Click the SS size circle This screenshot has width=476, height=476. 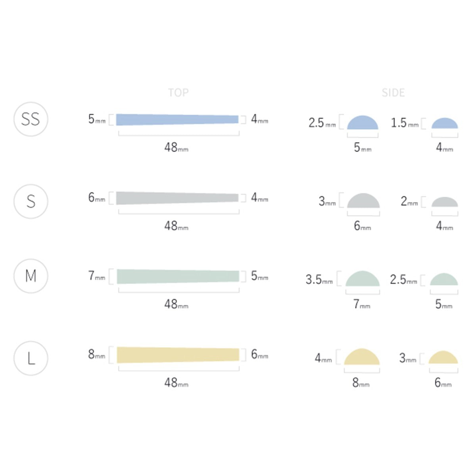click(31, 119)
